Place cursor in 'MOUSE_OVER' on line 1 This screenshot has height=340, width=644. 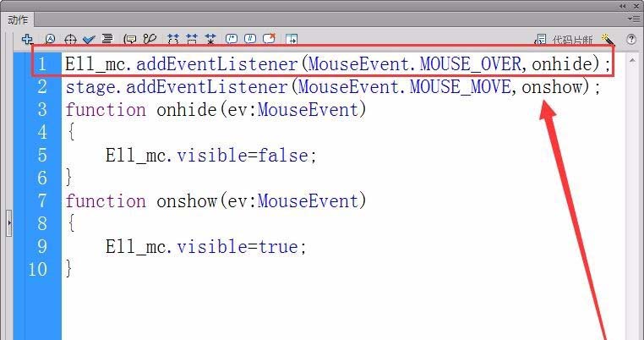[x=470, y=64]
